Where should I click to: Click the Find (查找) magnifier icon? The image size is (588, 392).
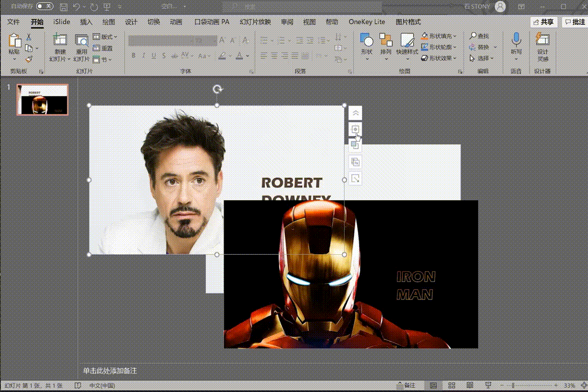(473, 36)
